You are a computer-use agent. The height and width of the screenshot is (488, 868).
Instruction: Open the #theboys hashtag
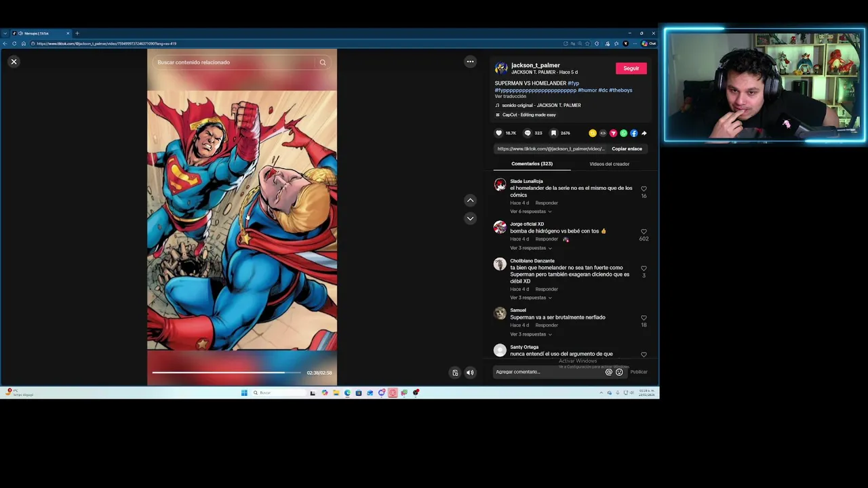coord(620,90)
